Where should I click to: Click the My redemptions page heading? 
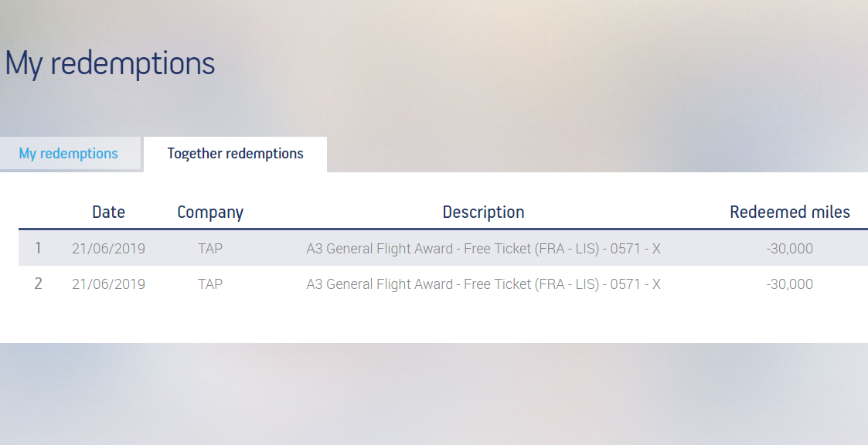[110, 63]
